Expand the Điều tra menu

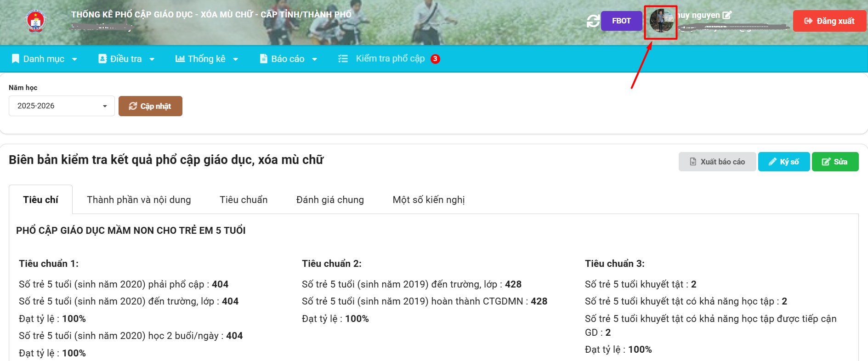pyautogui.click(x=126, y=59)
